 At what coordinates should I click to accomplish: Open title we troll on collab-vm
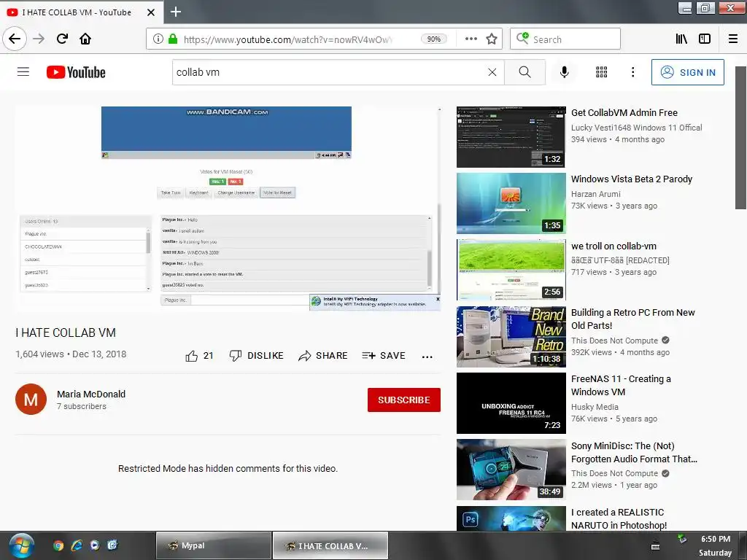(x=614, y=246)
